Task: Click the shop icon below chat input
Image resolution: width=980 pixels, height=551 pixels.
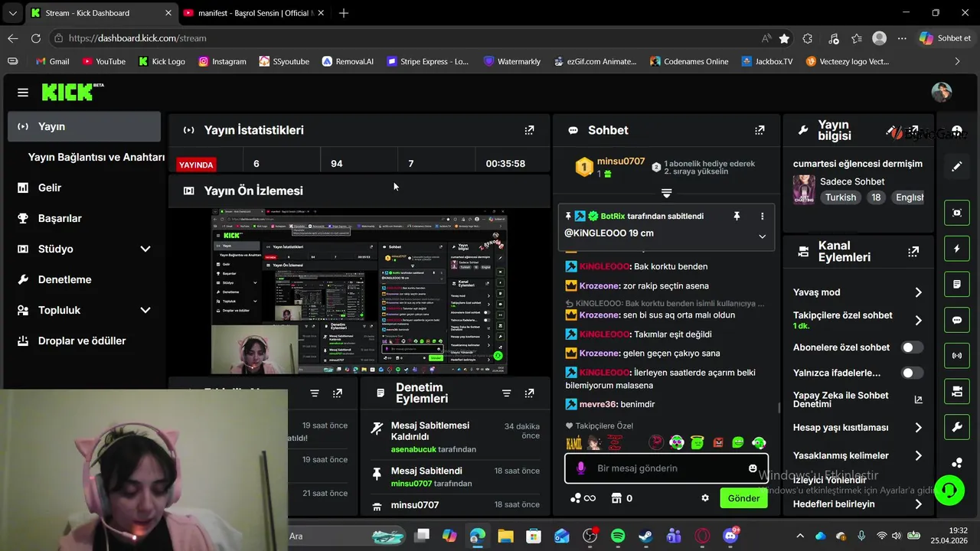Action: [x=616, y=498]
